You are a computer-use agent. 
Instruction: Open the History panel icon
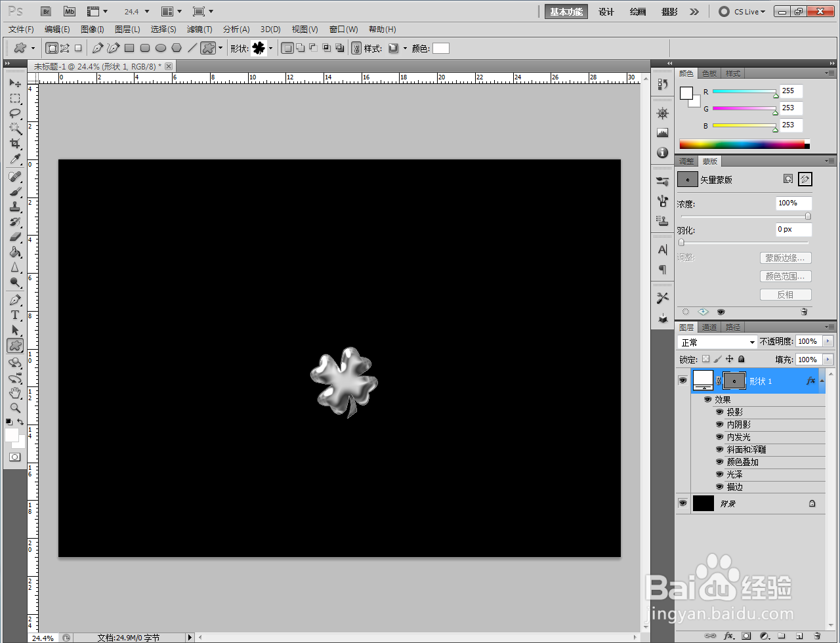pyautogui.click(x=662, y=85)
